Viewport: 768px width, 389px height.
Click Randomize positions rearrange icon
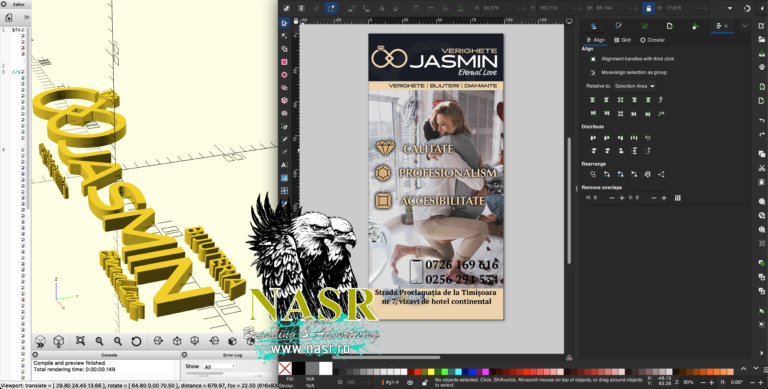[648, 174]
